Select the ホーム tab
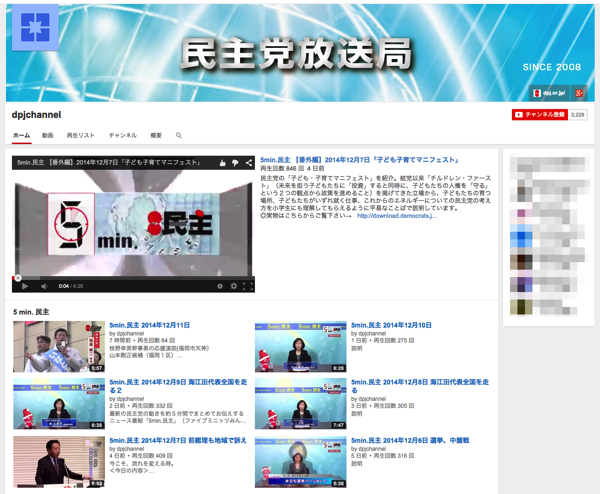Image resolution: width=600 pixels, height=494 pixels. click(21, 135)
